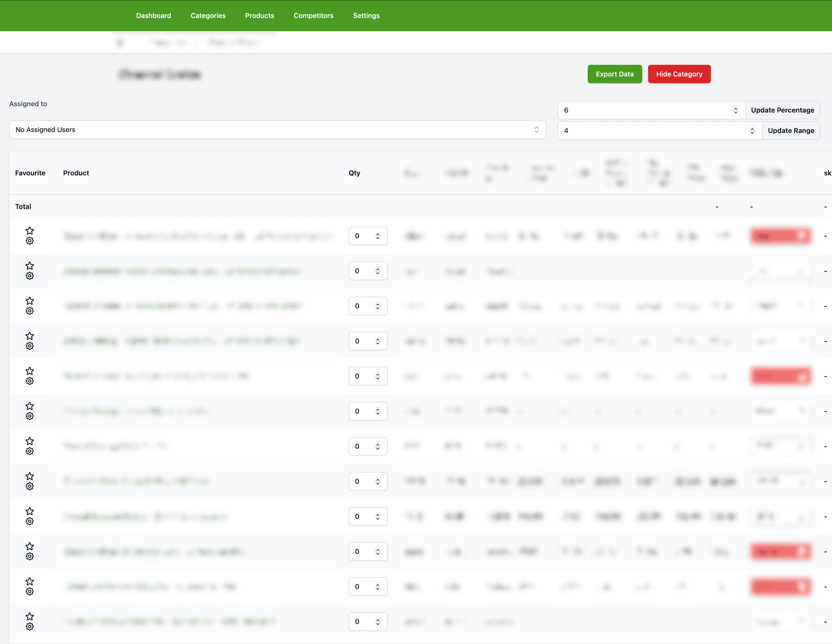Navigate to the Products page
The image size is (832, 644).
pos(259,16)
